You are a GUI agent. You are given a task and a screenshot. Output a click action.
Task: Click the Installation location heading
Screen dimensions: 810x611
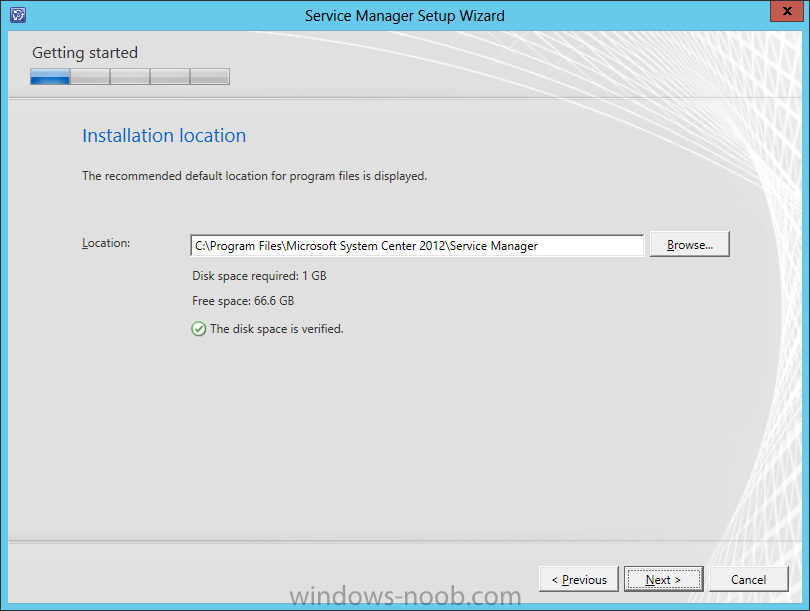click(164, 135)
